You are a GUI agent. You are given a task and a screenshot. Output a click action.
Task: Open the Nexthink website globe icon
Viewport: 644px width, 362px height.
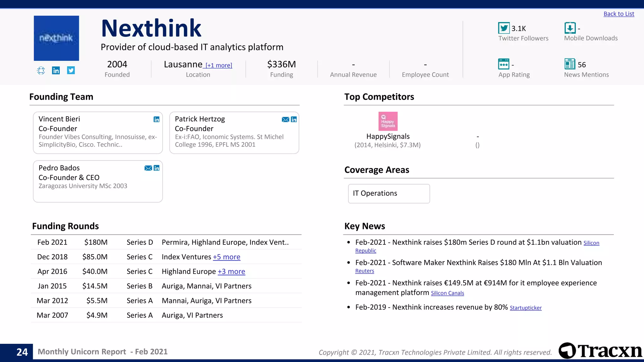[x=41, y=70]
